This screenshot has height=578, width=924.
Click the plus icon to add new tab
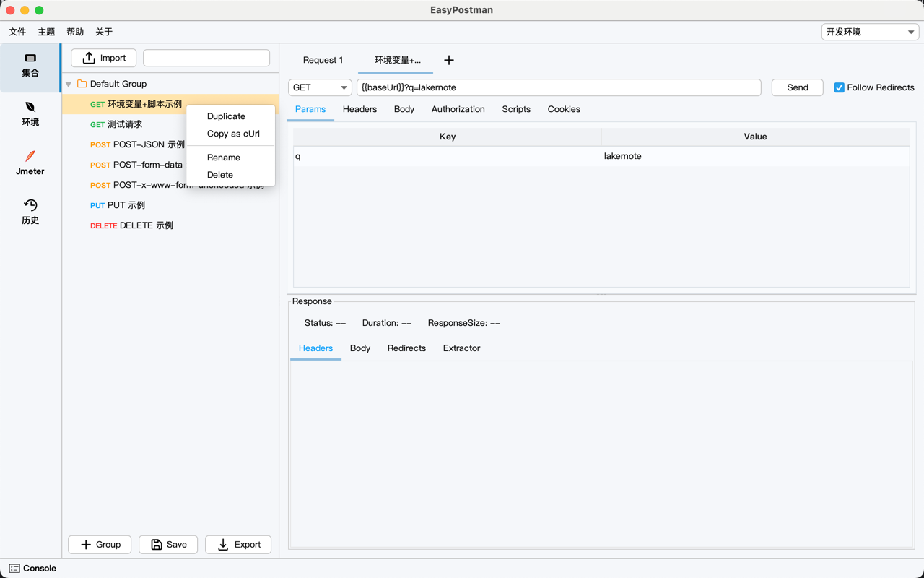449,60
